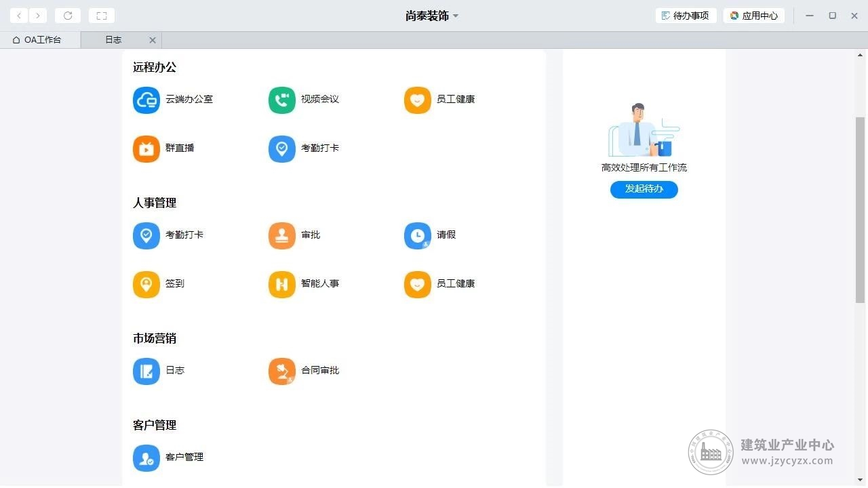Open the 签到 location pin icon
Viewport: 868px width, 488px height.
[x=146, y=285]
